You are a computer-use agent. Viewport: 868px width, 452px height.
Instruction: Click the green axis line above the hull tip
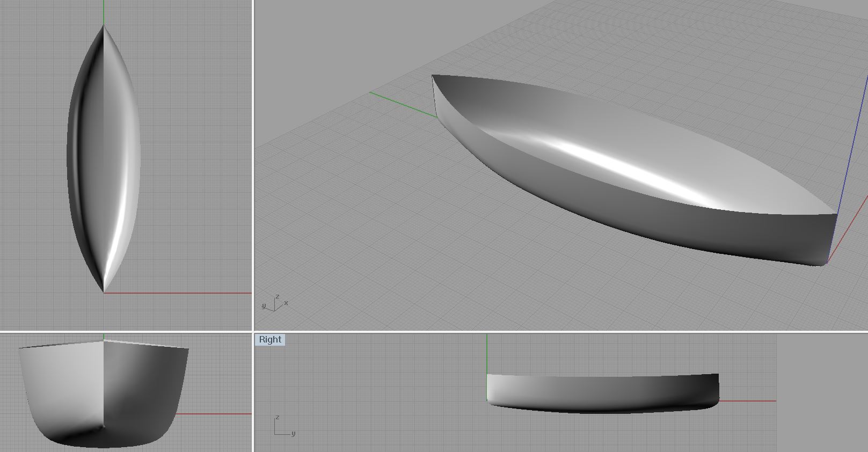pos(104,12)
